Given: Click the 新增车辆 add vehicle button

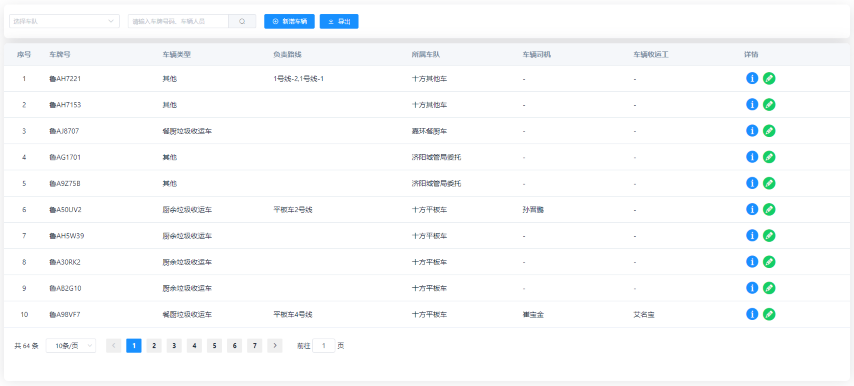Looking at the screenshot, I should click(289, 21).
